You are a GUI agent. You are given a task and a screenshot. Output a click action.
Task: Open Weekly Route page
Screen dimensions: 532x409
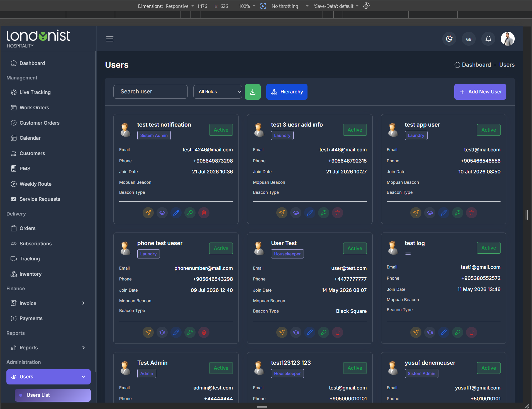coord(35,184)
